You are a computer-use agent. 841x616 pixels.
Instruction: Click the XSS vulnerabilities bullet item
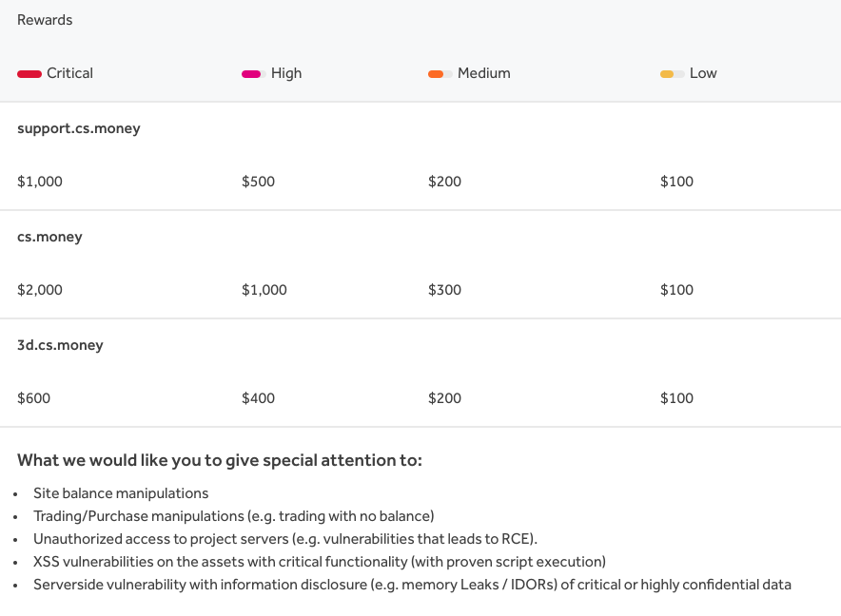pyautogui.click(x=319, y=562)
